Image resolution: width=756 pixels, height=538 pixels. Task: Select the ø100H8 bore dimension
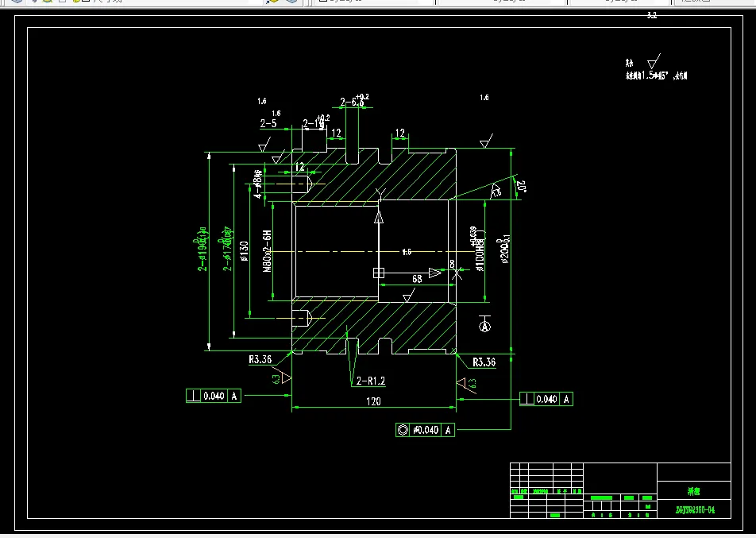[x=477, y=249]
